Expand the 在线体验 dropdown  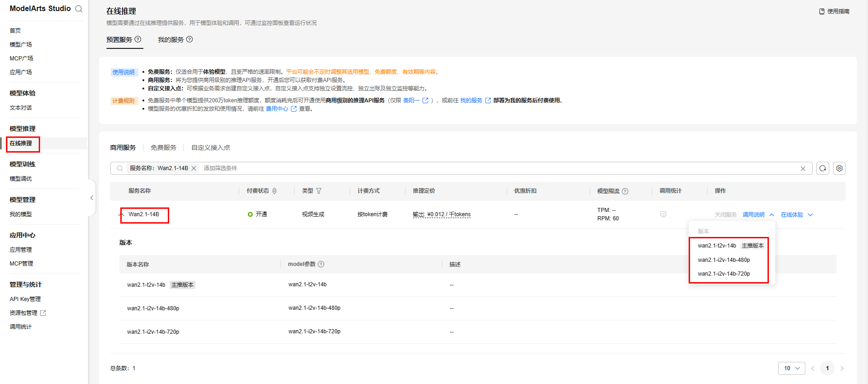click(810, 215)
